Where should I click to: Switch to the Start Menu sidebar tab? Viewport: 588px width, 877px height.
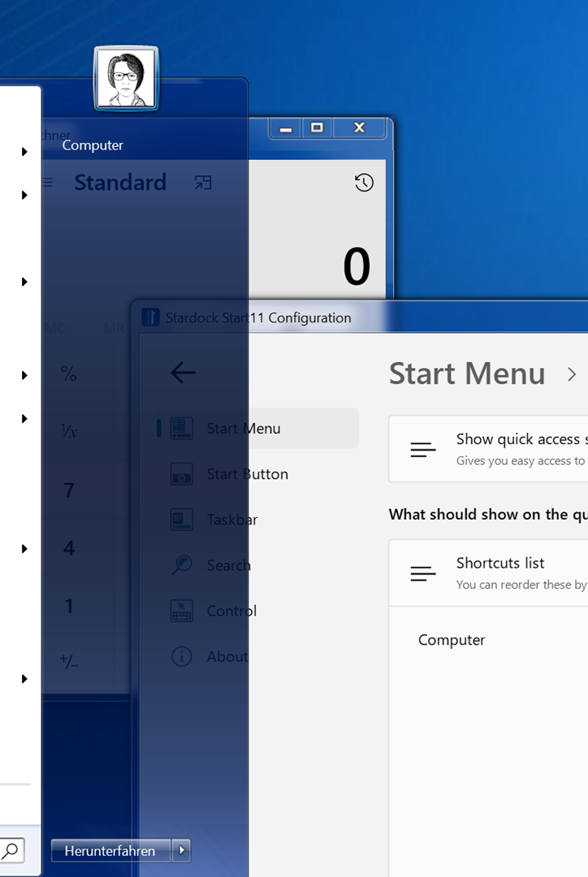pos(243,429)
